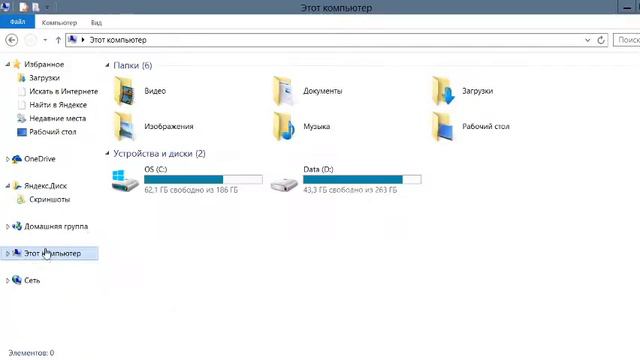The height and width of the screenshot is (360, 640).
Task: Select Искать в Интернете in favorites
Action: [64, 91]
